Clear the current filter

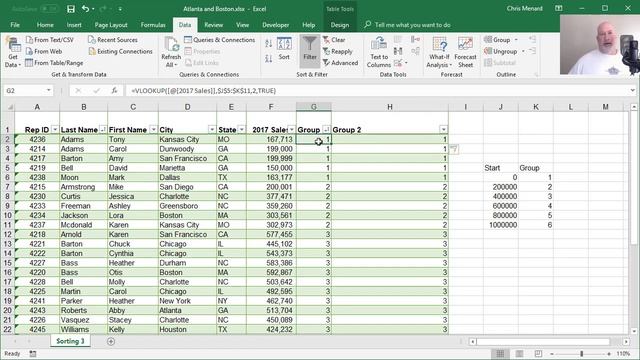click(x=334, y=40)
